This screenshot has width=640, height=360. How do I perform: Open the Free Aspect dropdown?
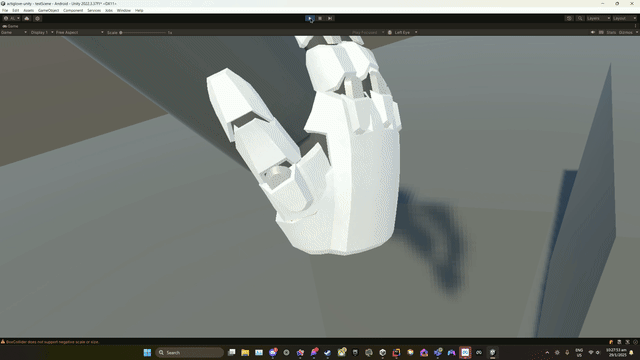(x=80, y=32)
